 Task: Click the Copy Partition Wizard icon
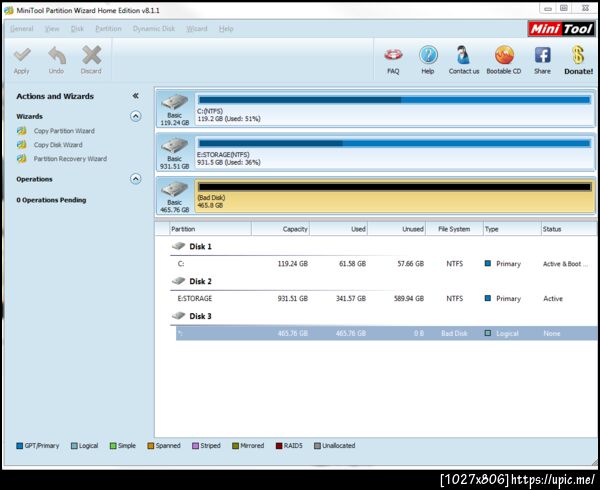point(22,131)
